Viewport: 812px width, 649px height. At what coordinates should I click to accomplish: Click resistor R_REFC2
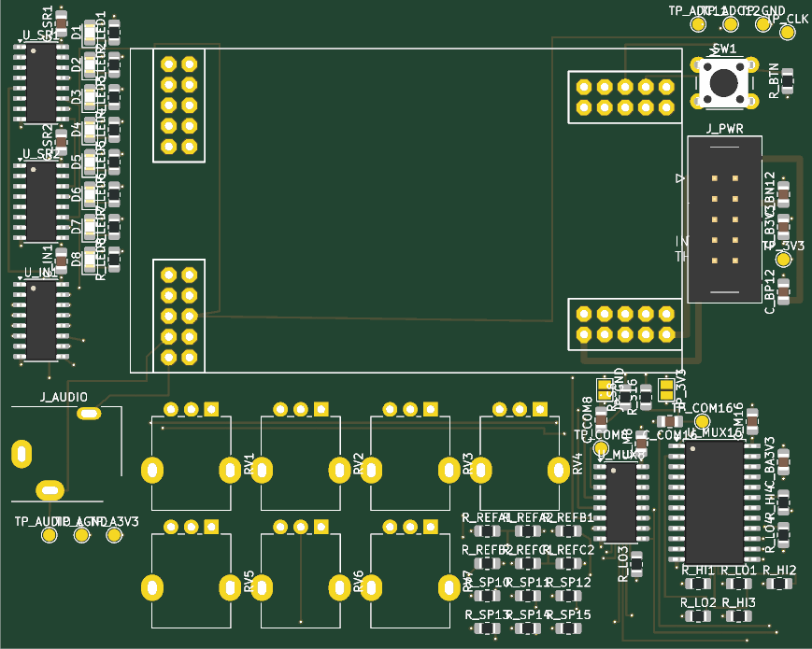pos(569,564)
